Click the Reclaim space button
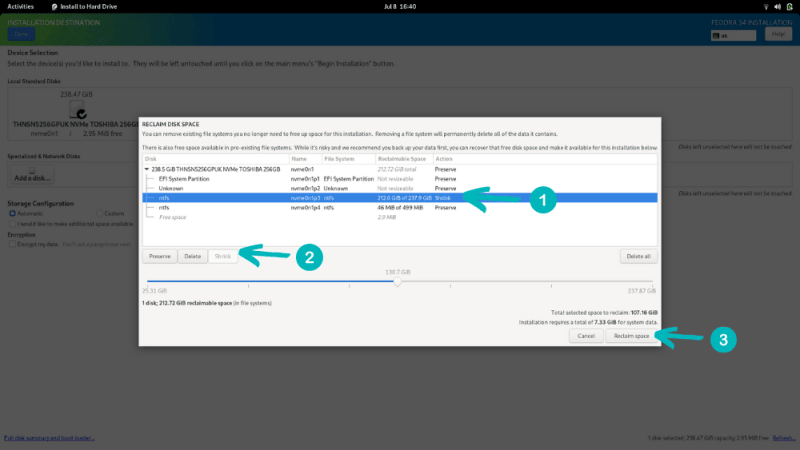This screenshot has width=800, height=450. (x=631, y=336)
